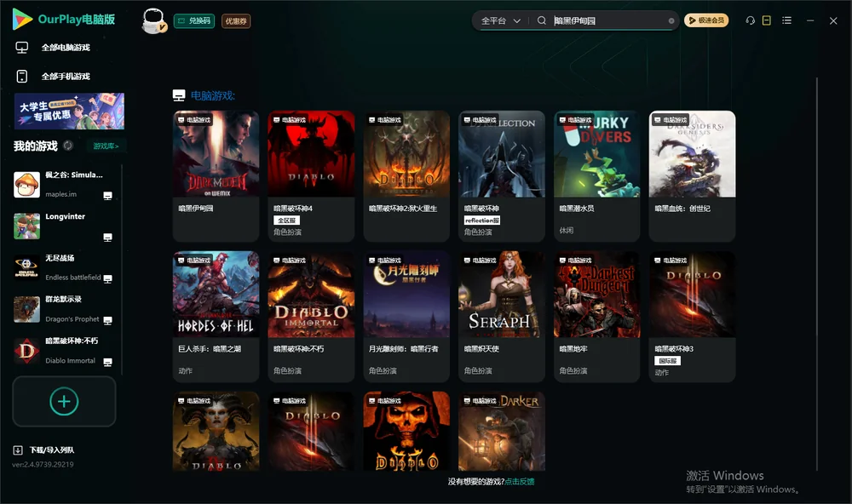This screenshot has width=852, height=504.
Task: Expand the 全平台 platform dropdown
Action: coord(500,20)
